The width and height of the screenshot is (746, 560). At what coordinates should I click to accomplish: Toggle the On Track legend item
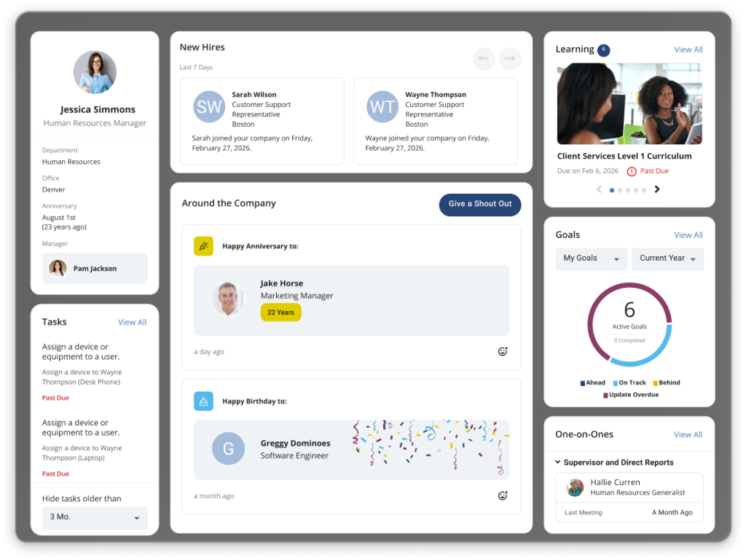[x=629, y=383]
